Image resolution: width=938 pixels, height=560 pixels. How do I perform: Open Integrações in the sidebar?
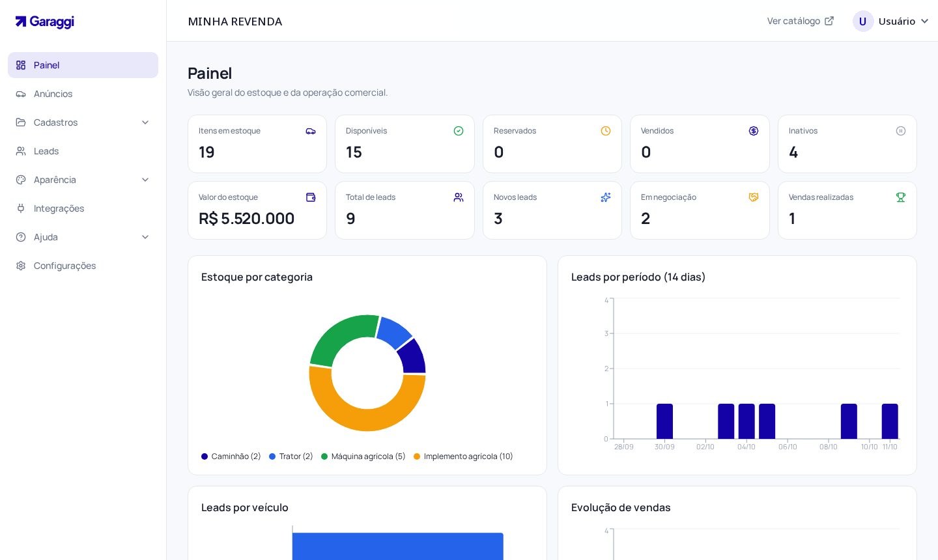pos(83,208)
